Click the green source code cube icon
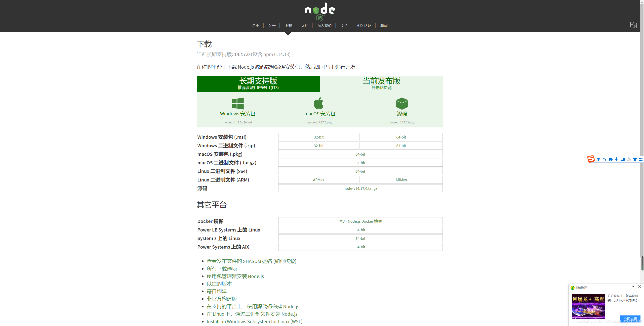 402,103
